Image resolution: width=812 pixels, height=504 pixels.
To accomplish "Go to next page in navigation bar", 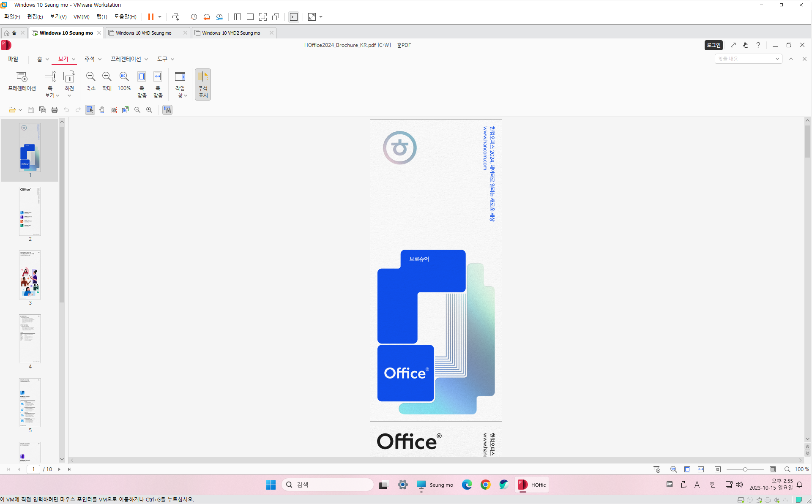I will click(x=59, y=469).
